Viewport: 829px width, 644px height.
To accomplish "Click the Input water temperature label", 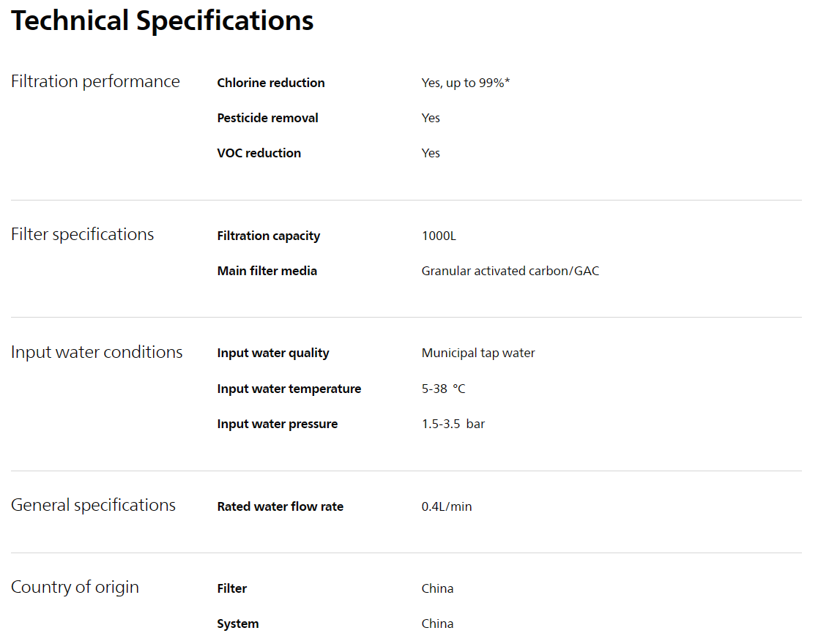I will pyautogui.click(x=289, y=389).
